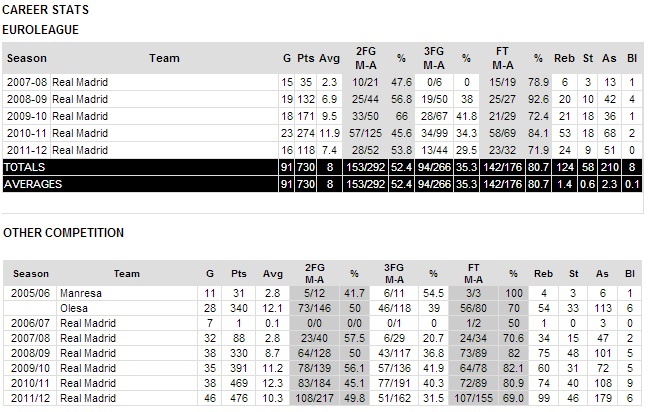This screenshot has height=412, width=649.
Task: Click the TOTALS row label
Action: tap(25, 167)
